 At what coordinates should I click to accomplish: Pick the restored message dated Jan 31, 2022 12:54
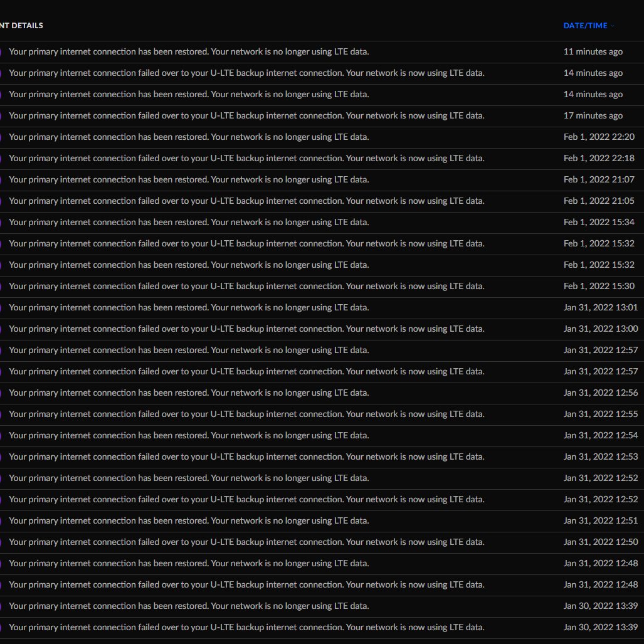189,436
